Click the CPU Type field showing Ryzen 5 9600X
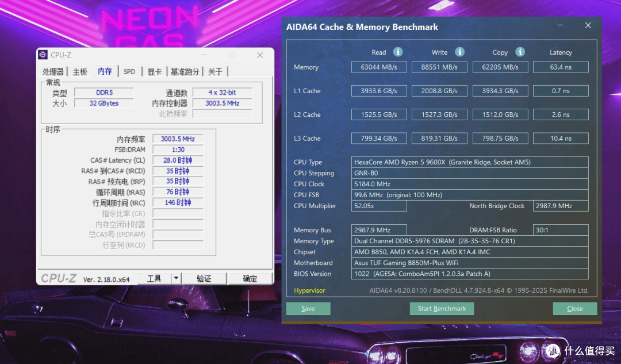Image resolution: width=621 pixels, height=364 pixels. pyautogui.click(x=470, y=162)
